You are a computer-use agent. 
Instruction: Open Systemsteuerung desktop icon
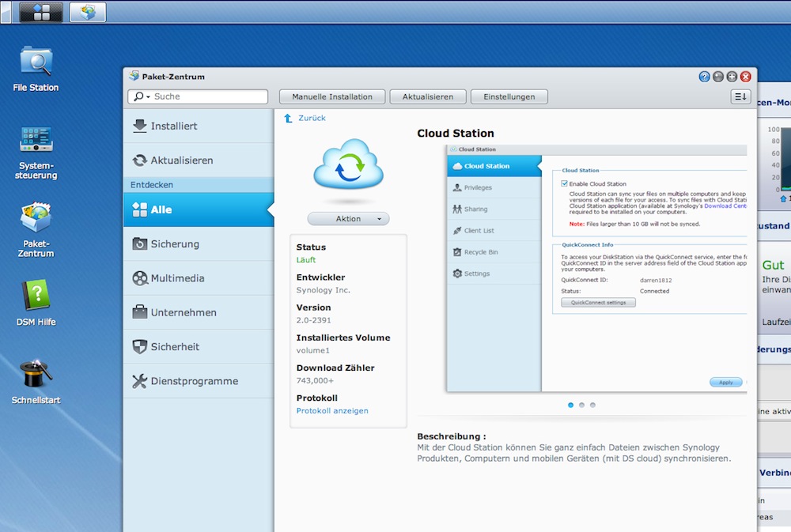[x=36, y=153]
